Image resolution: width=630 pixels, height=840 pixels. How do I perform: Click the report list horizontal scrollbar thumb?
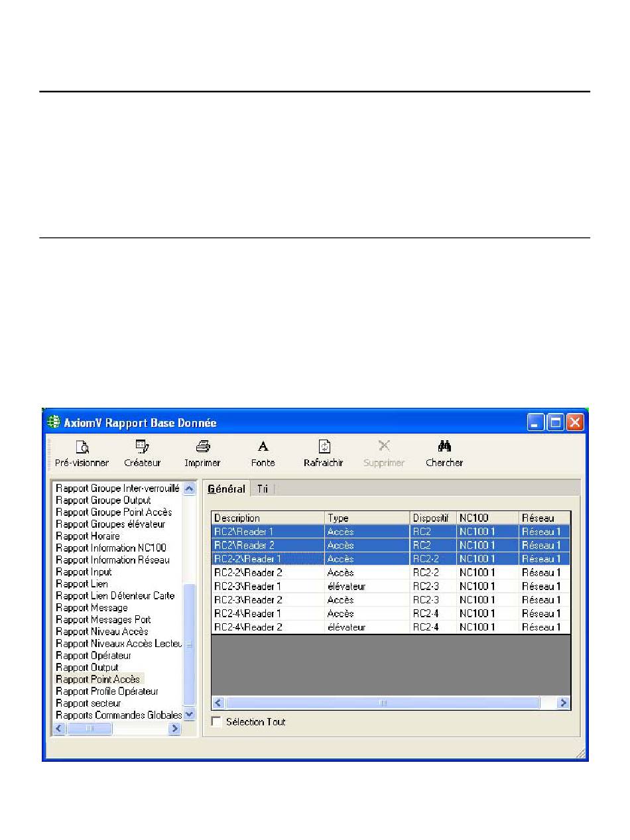click(89, 729)
